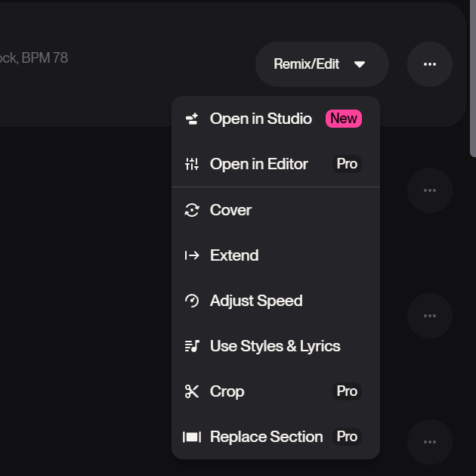
Task: Click the Pro badge beside Replace Section
Action: pyautogui.click(x=347, y=437)
